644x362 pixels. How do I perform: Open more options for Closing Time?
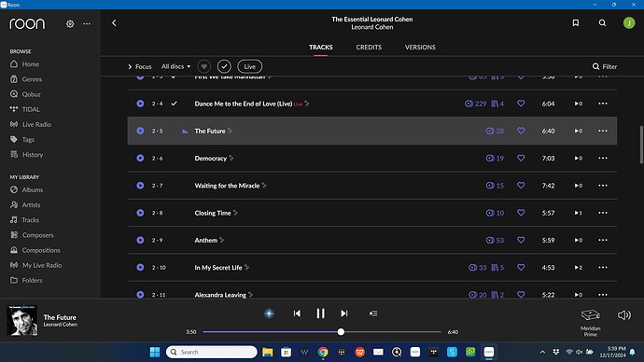pos(603,213)
